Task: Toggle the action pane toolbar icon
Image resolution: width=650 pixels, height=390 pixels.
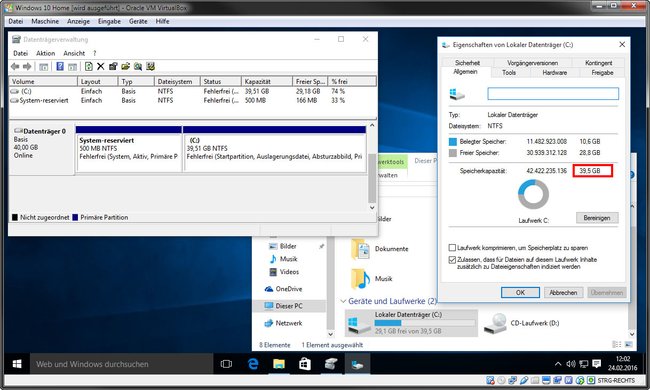Action: click(72, 66)
